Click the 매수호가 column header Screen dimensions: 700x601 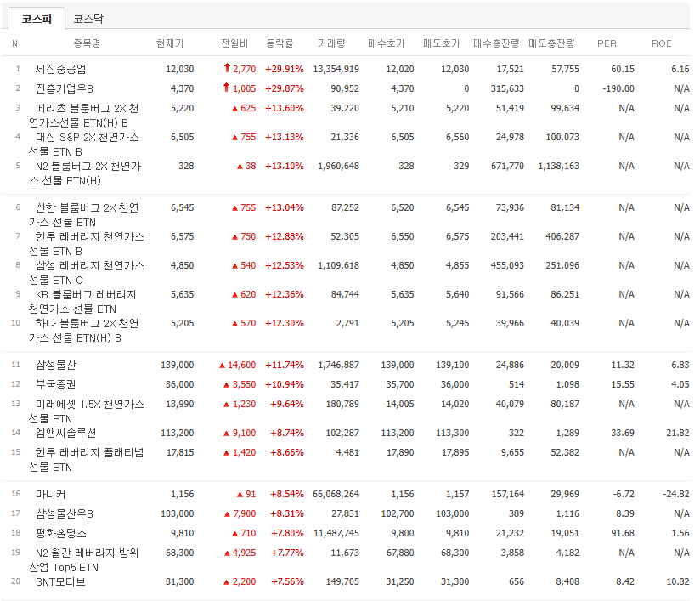pyautogui.click(x=387, y=43)
